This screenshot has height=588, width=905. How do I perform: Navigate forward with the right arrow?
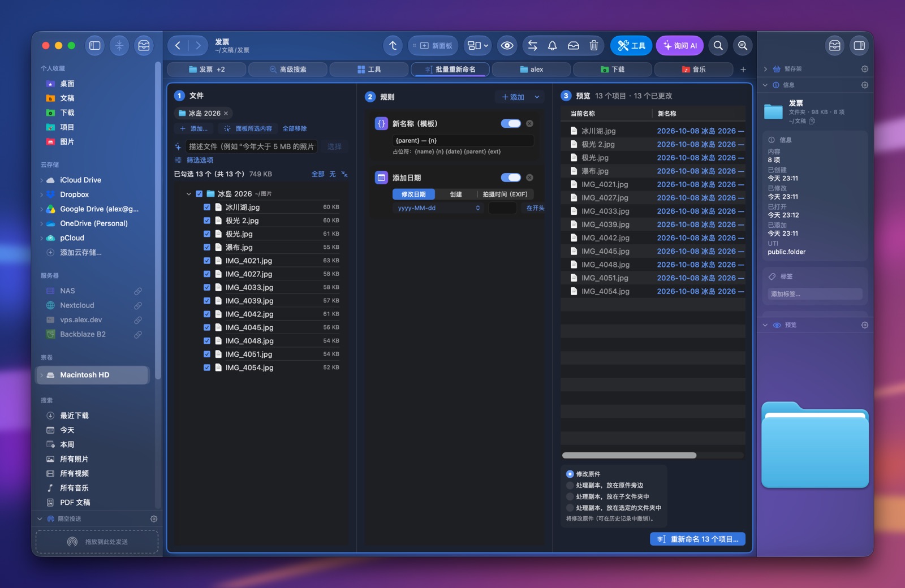click(x=198, y=46)
